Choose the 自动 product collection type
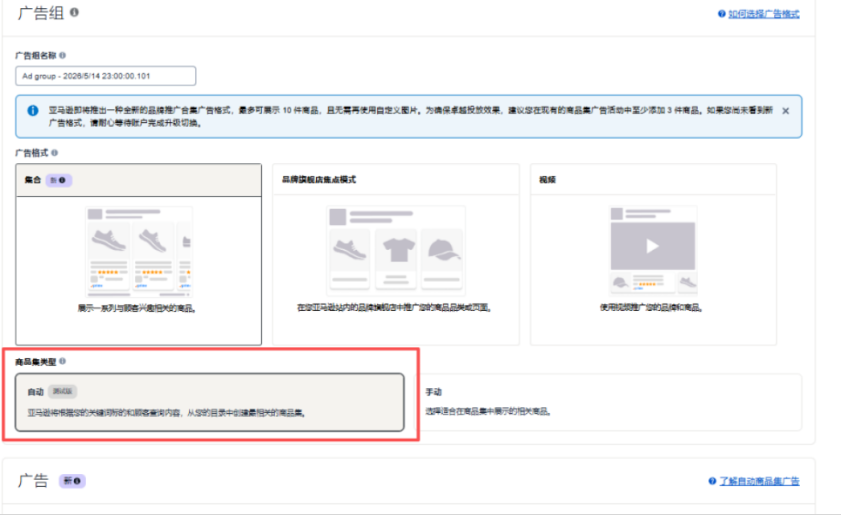 (x=210, y=402)
